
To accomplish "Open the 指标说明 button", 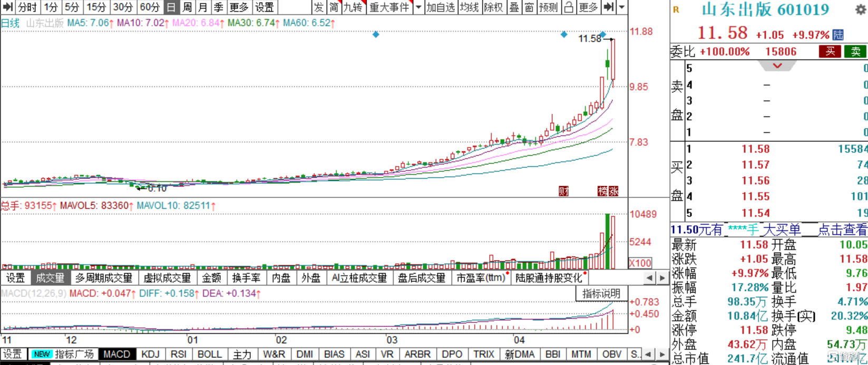I will click(601, 294).
